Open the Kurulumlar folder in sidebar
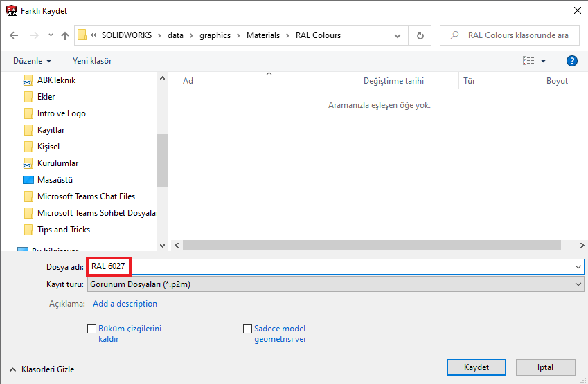This screenshot has width=588, height=384. click(x=57, y=163)
